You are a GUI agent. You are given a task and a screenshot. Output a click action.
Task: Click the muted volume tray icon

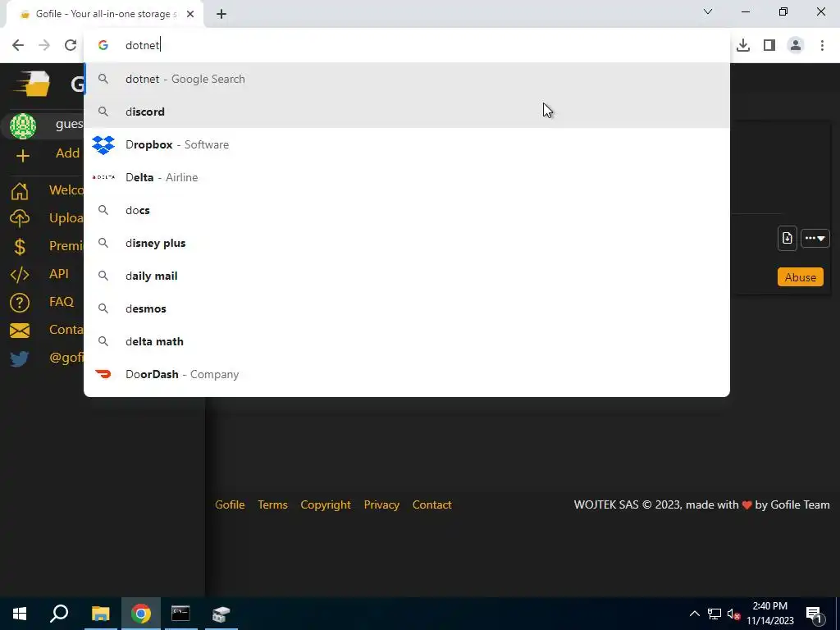[733, 614]
